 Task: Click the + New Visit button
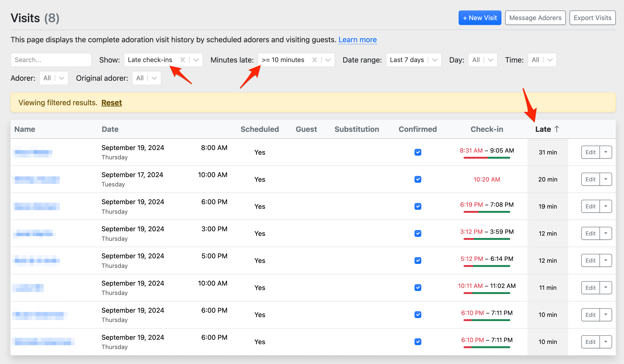tap(480, 17)
